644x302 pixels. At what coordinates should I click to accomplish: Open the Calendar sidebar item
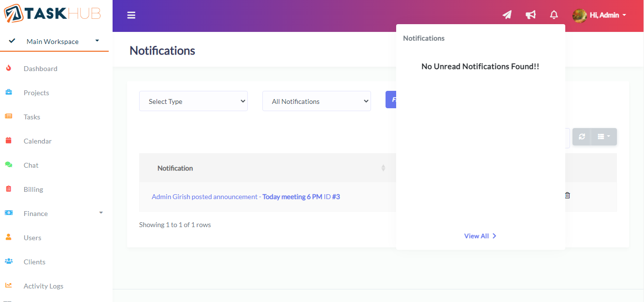pos(38,141)
